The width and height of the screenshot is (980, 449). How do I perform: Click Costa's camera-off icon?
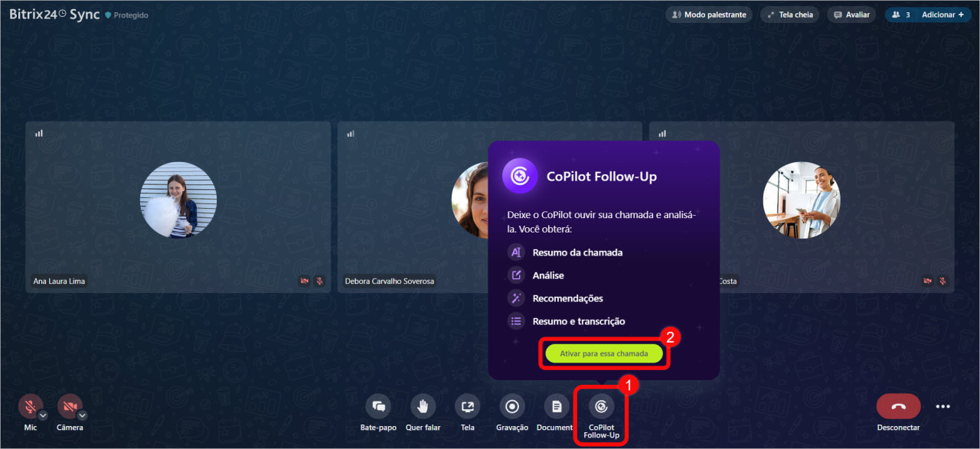click(x=928, y=281)
